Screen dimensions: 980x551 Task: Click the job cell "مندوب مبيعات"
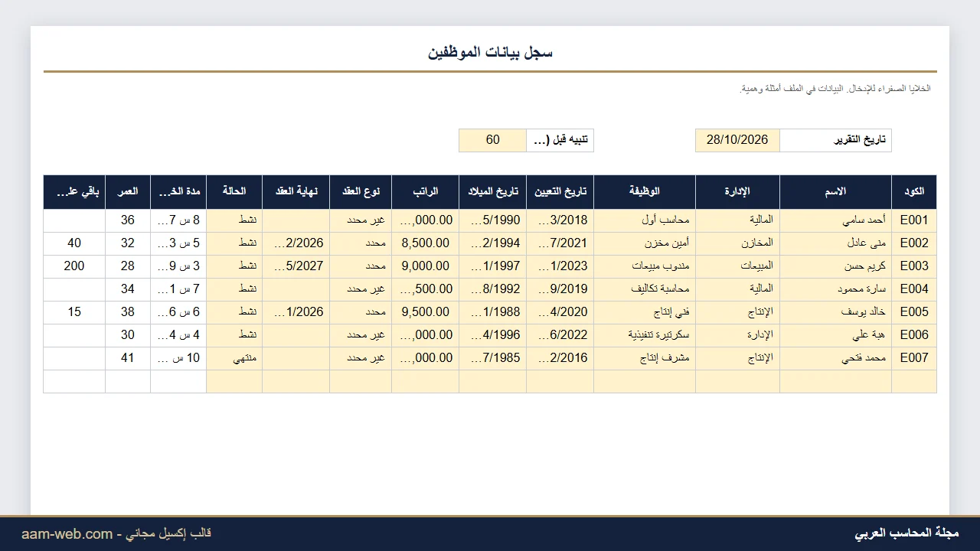(x=645, y=266)
